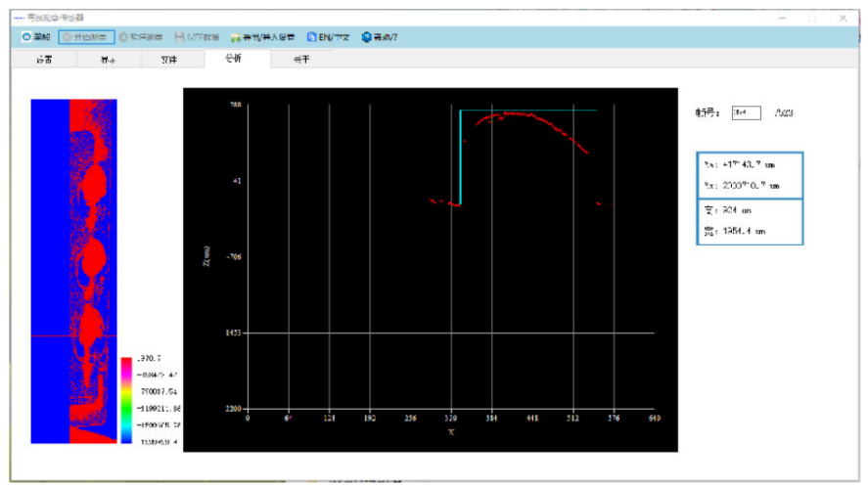Open the first tab on the tab bar
Image resolution: width=868 pixels, height=488 pixels.
44,60
